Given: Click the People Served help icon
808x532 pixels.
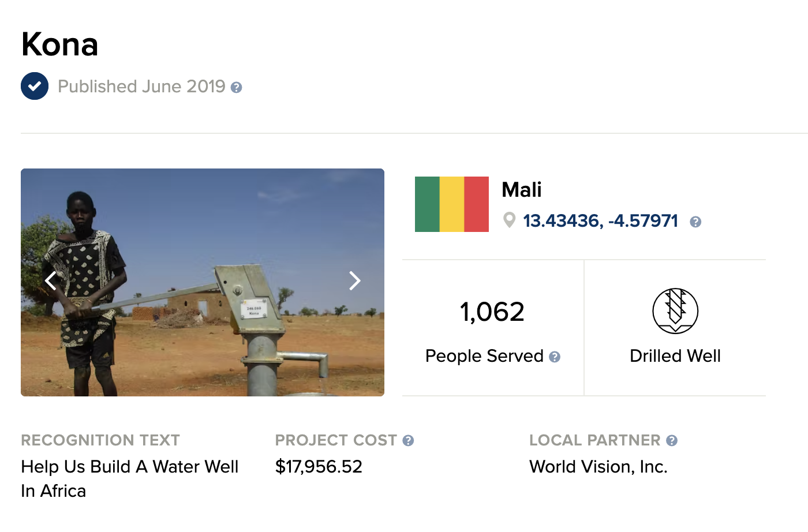Looking at the screenshot, I should (x=555, y=357).
